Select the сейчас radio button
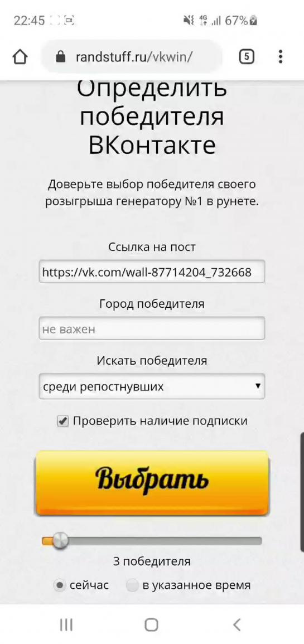The height and width of the screenshot is (644, 304). coord(60,585)
